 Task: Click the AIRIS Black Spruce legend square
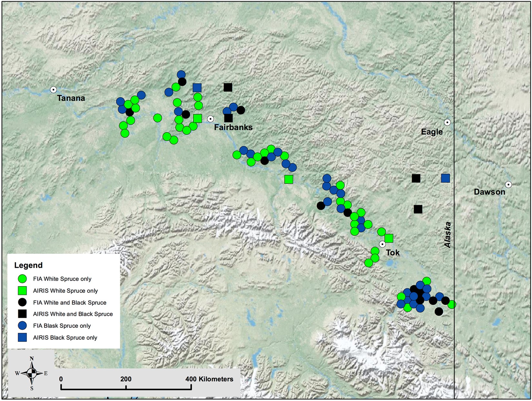22,338
